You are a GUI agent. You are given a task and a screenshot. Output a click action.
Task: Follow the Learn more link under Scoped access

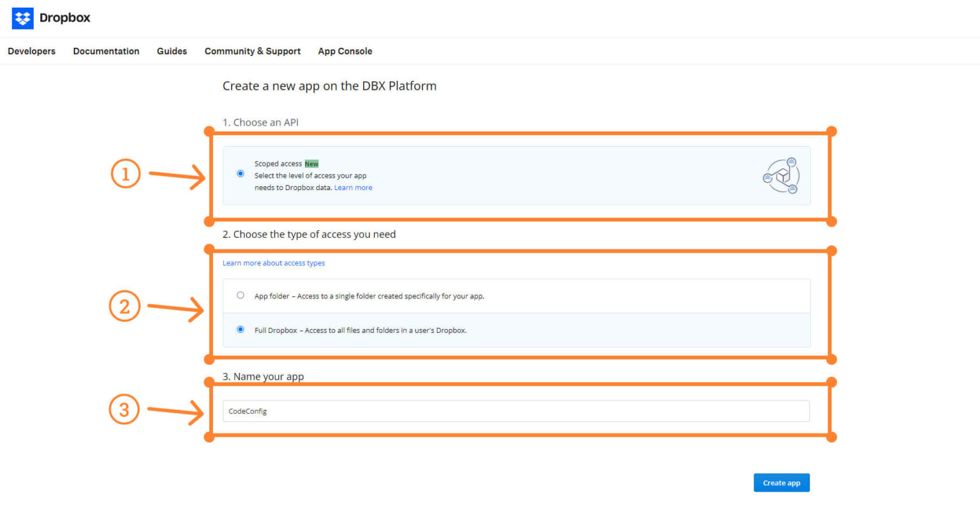(x=353, y=187)
